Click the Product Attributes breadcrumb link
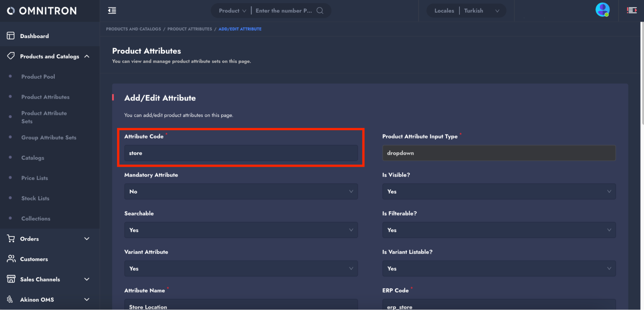 (189, 29)
